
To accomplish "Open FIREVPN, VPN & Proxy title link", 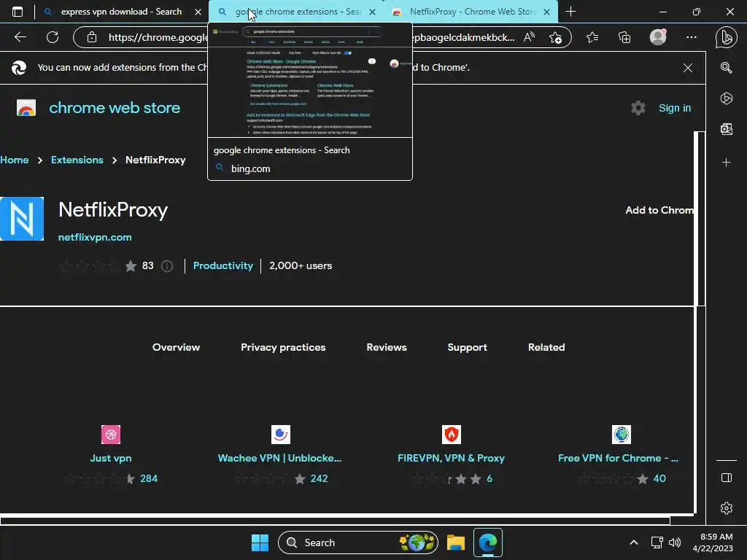I will pyautogui.click(x=451, y=458).
